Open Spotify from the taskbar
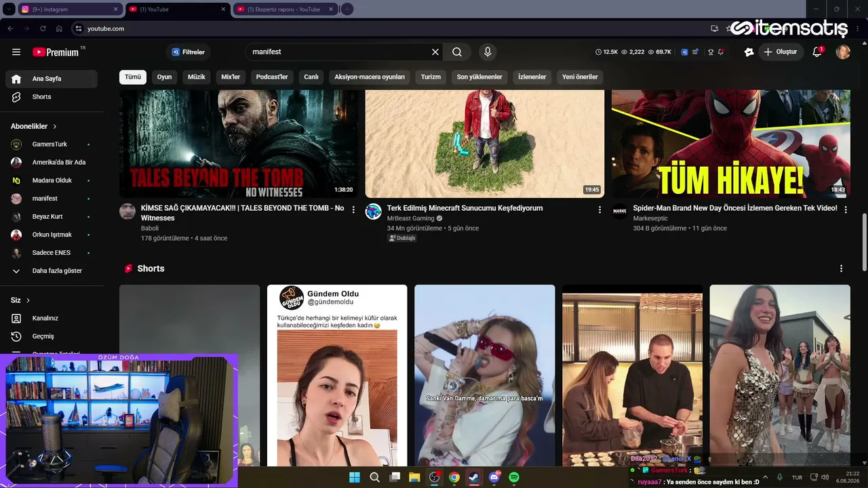 click(x=514, y=477)
